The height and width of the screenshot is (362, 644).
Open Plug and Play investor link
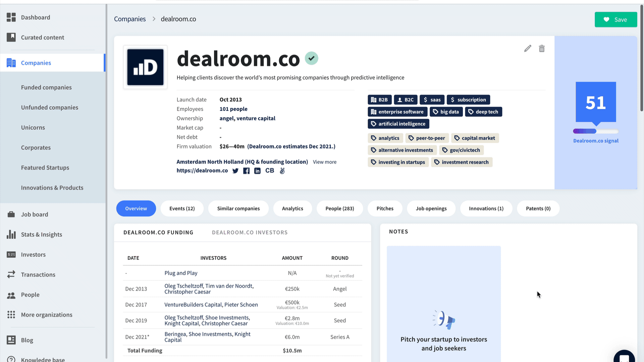coord(181,273)
